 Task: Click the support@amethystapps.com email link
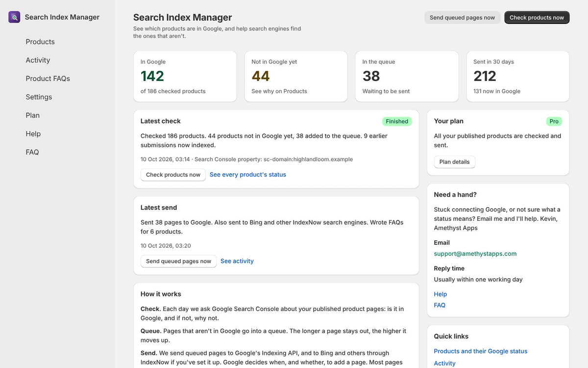(x=475, y=254)
